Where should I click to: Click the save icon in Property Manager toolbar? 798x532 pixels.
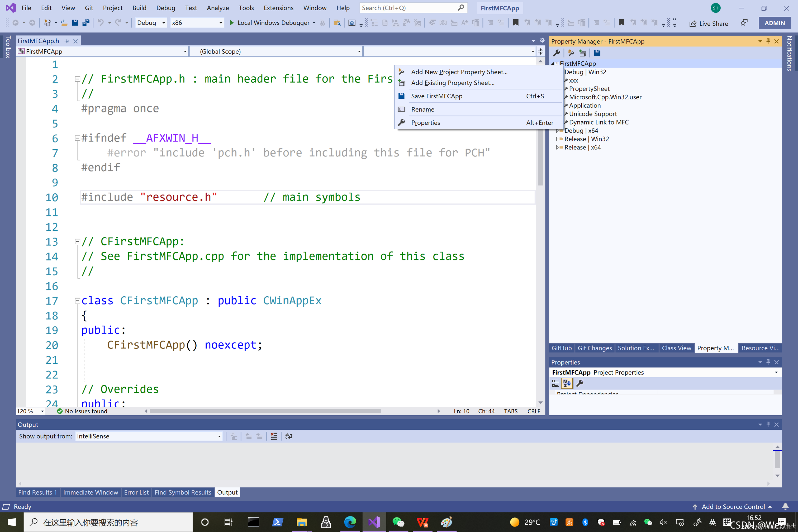pyautogui.click(x=597, y=53)
